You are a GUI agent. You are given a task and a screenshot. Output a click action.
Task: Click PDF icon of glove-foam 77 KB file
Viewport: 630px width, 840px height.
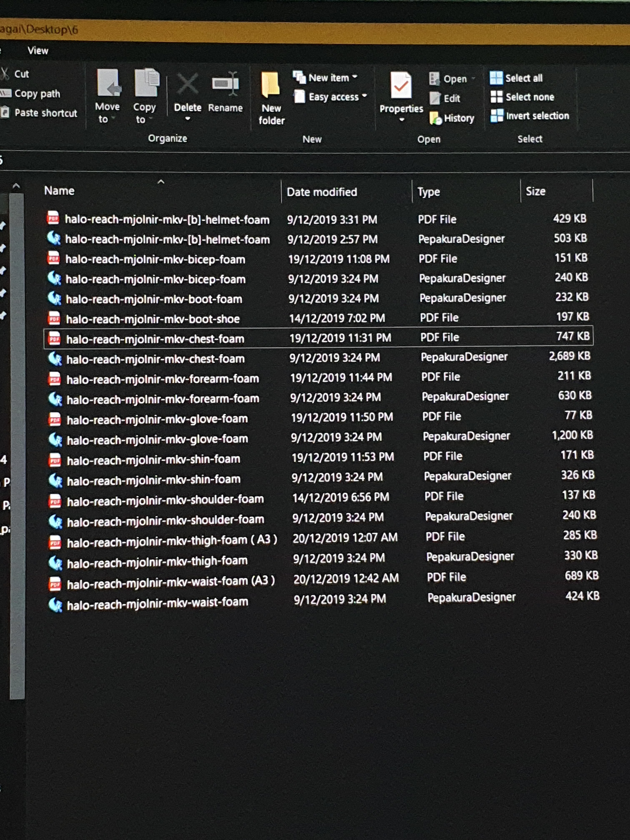click(x=55, y=419)
